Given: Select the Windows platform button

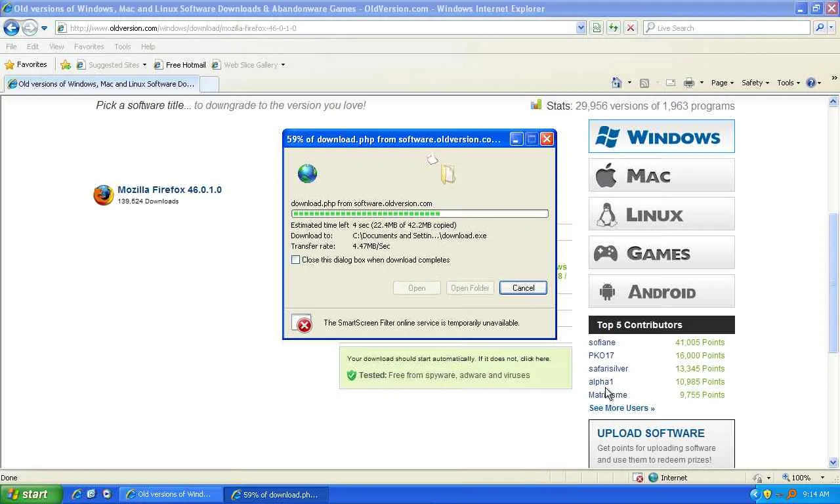Looking at the screenshot, I should (661, 136).
